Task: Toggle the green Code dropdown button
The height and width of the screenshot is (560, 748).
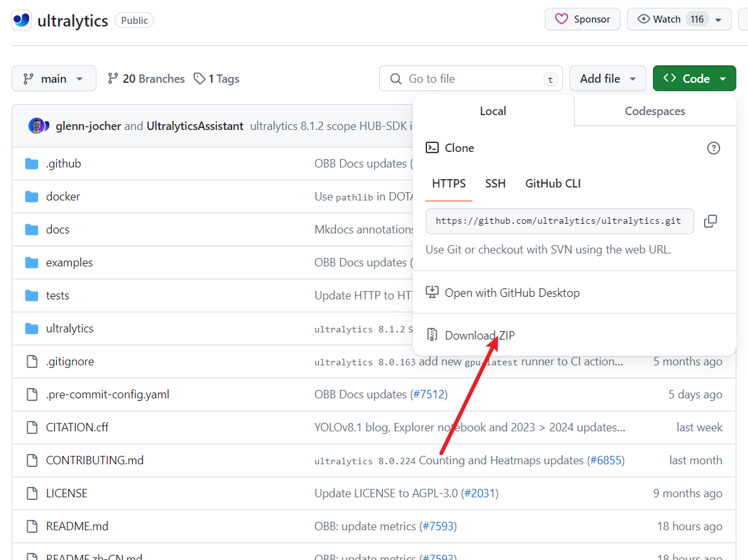Action: coord(694,79)
